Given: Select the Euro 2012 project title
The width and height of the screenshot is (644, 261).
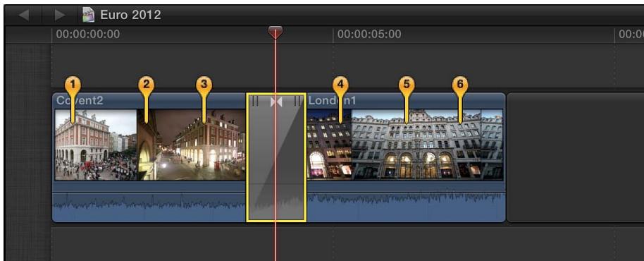Looking at the screenshot, I should pyautogui.click(x=130, y=16).
